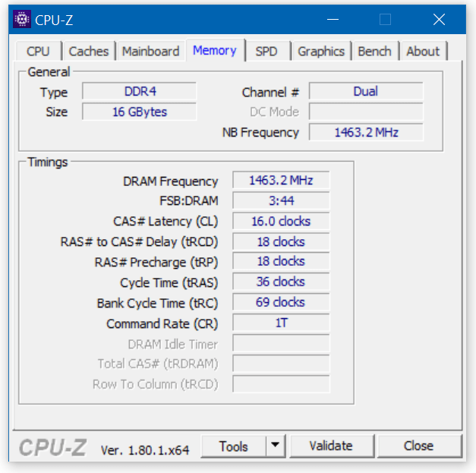Image resolution: width=476 pixels, height=473 pixels.
Task: Click the DRAM Frequency label
Action: point(171,181)
